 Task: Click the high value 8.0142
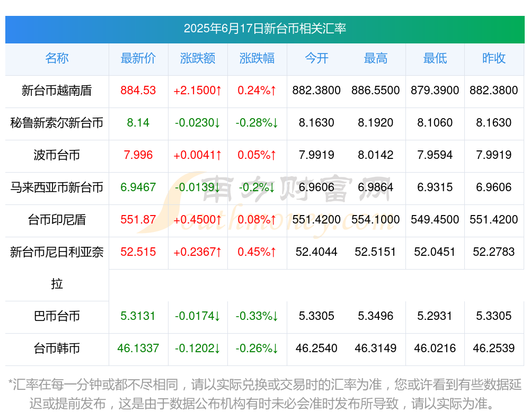(x=376, y=155)
